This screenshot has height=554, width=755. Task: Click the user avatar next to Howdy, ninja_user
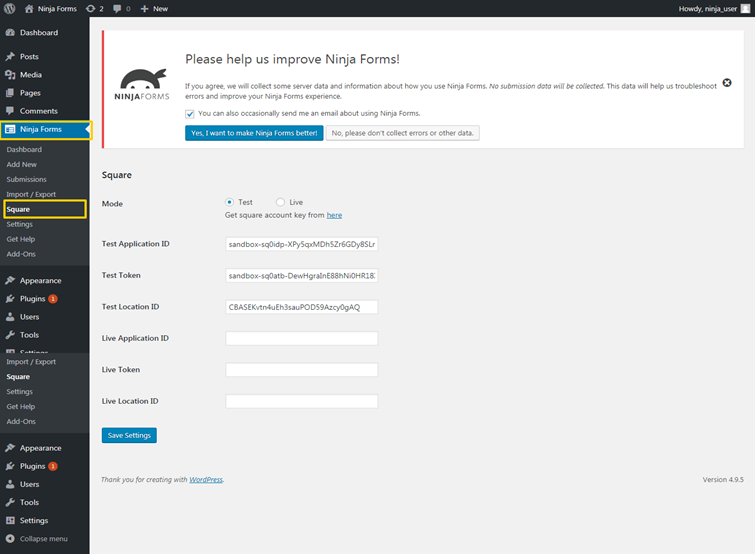(x=745, y=9)
